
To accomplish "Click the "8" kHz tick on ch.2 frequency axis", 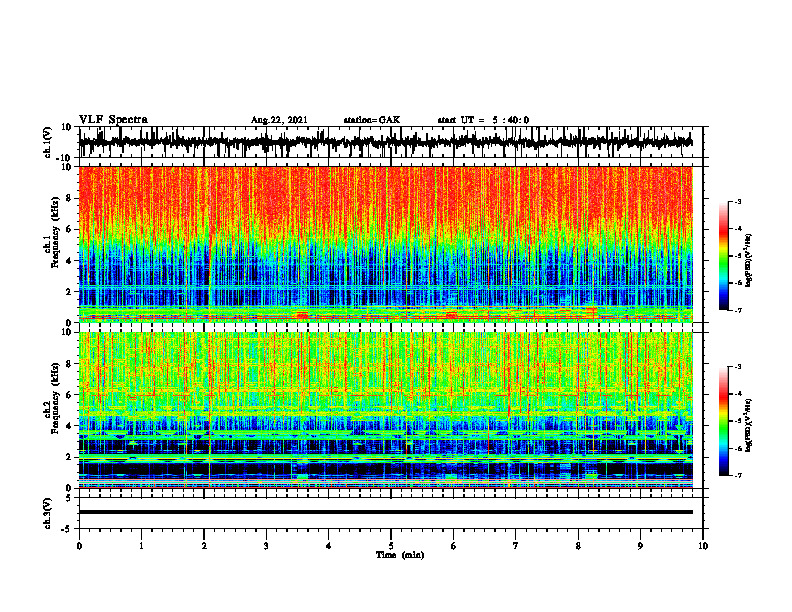I will point(69,364).
